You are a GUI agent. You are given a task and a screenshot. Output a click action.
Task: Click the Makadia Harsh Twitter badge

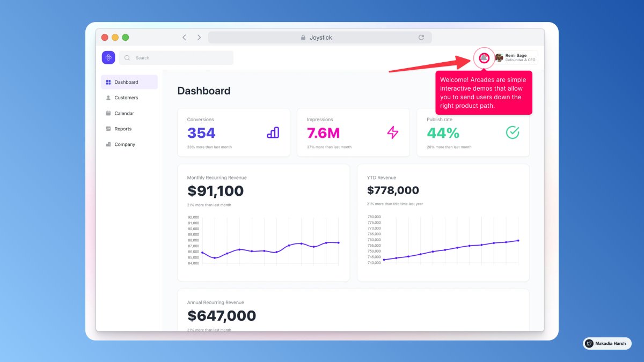(607, 343)
